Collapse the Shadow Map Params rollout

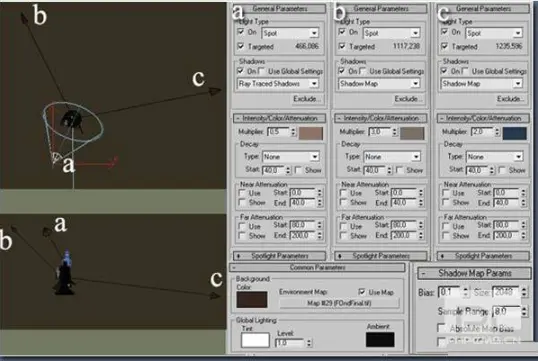tap(474, 273)
